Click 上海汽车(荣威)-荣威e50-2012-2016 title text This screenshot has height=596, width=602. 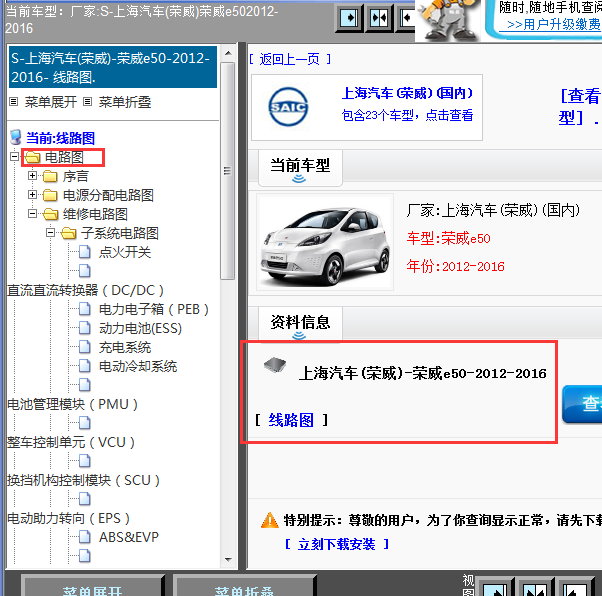[x=422, y=373]
